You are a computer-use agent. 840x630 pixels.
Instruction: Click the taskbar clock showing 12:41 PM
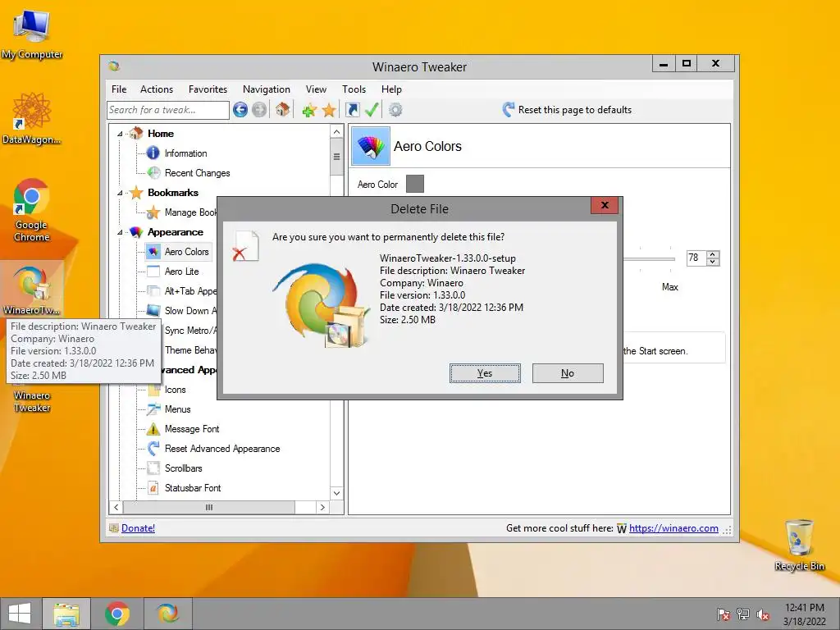805,614
